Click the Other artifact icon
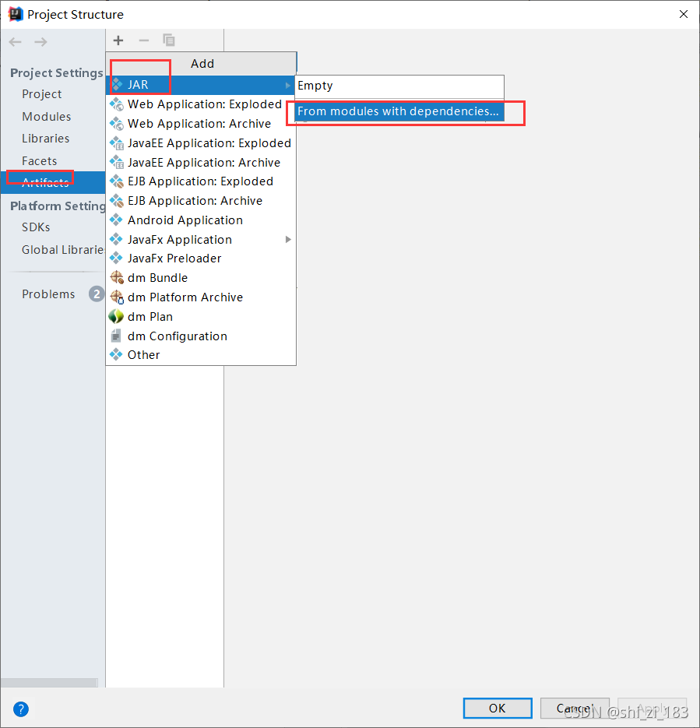Viewport: 700px width, 728px height. coord(116,355)
